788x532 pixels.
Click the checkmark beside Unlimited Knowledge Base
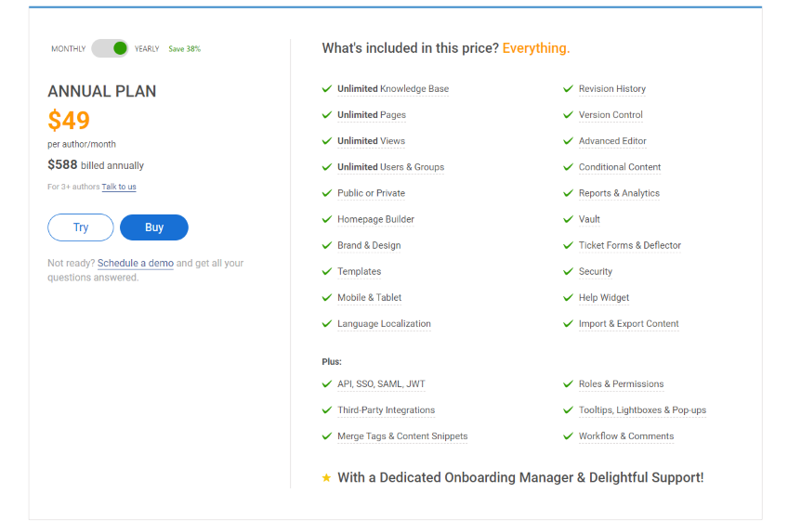[x=327, y=89]
